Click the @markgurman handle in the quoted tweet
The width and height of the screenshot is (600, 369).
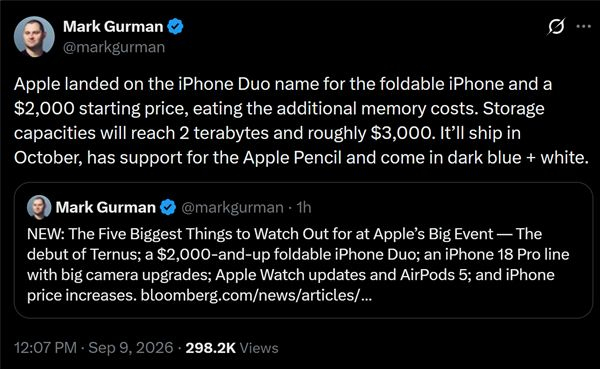coord(232,207)
